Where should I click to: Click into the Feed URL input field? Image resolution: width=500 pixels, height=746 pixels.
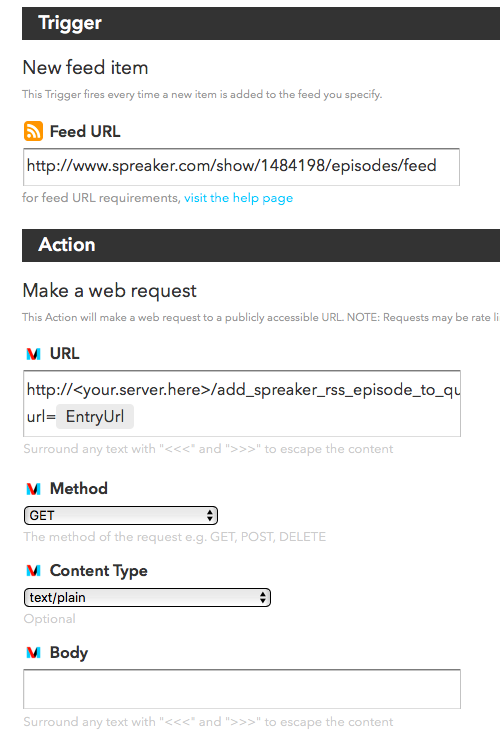pos(241,167)
